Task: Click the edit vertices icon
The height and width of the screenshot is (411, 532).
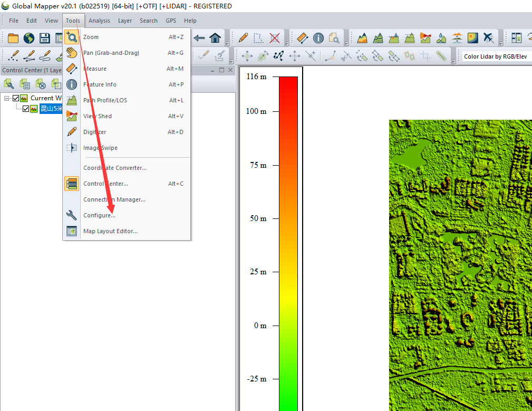Action: 278,56
